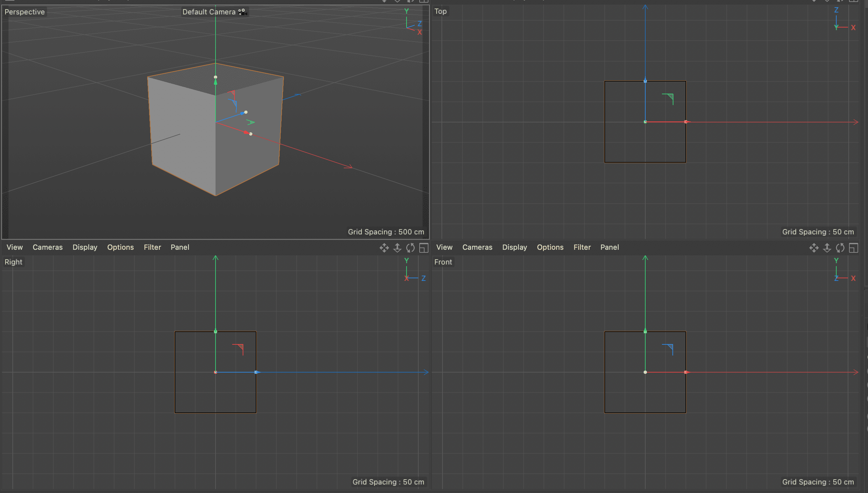Open the Display menu of the Front viewport

pos(514,247)
